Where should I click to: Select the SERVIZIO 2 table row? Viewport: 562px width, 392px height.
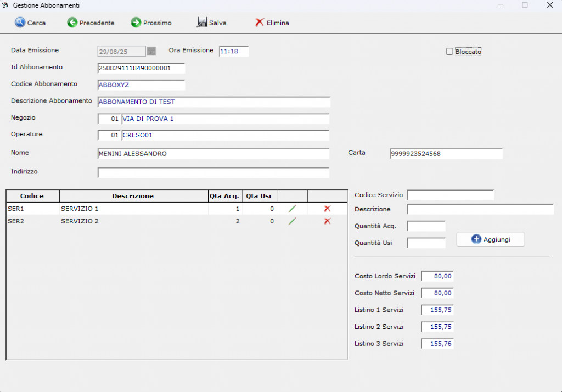click(80, 221)
